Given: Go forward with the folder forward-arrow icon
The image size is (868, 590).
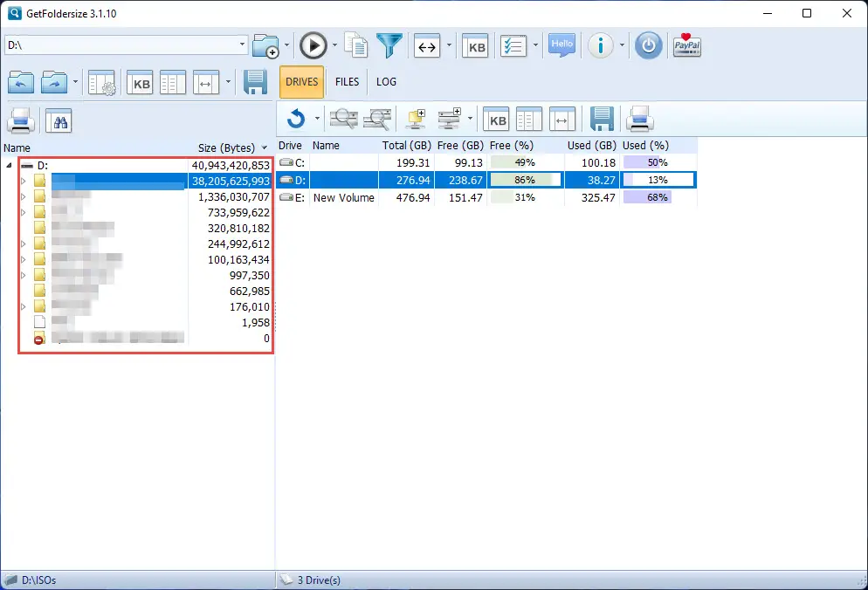Looking at the screenshot, I should click(54, 82).
